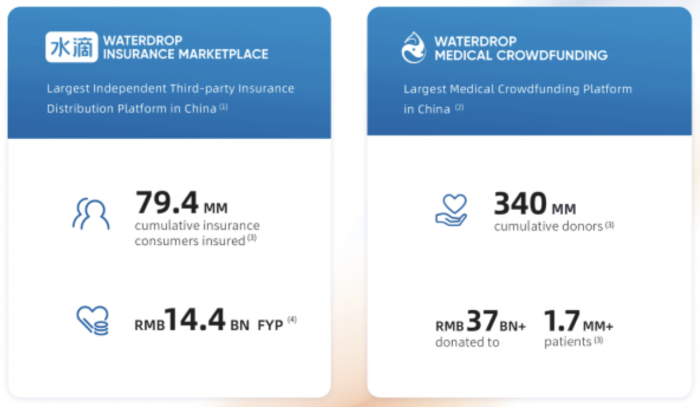The width and height of the screenshot is (700, 407).
Task: Click the donated to label
Action: pos(464,342)
